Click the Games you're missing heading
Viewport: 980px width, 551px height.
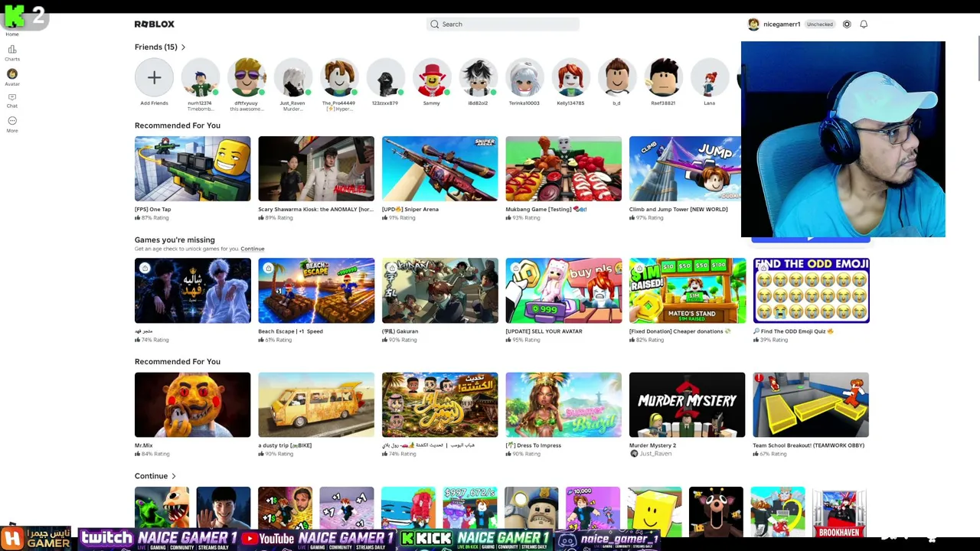(175, 240)
